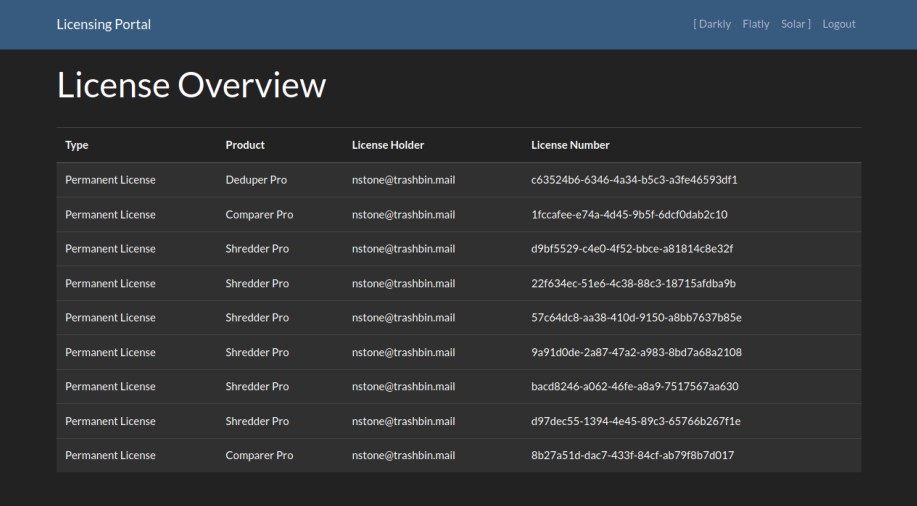This screenshot has width=917, height=506.
Task: Click nstone@trashbin.mail in the d97dec55 row
Action: 404,421
